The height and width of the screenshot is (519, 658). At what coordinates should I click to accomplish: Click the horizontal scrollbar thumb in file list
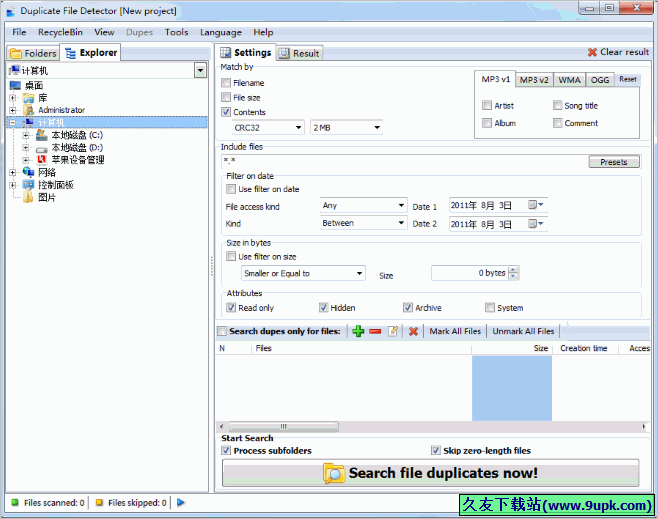[x=284, y=427]
